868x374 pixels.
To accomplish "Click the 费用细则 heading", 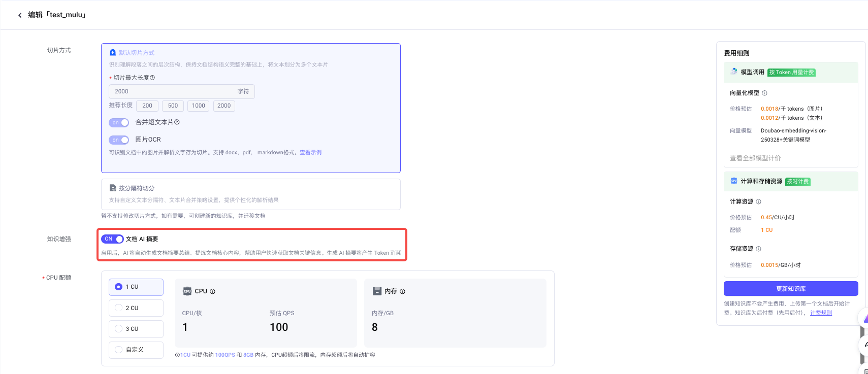I will [x=736, y=53].
